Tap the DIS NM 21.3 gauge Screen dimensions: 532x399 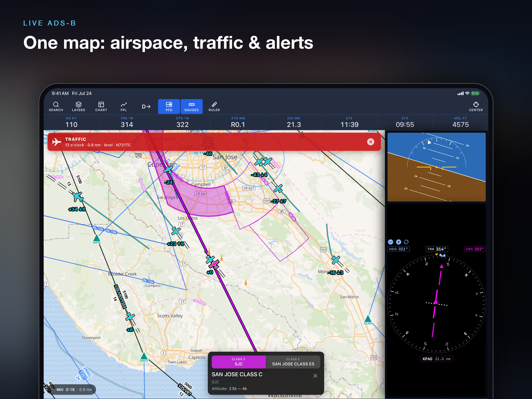294,122
